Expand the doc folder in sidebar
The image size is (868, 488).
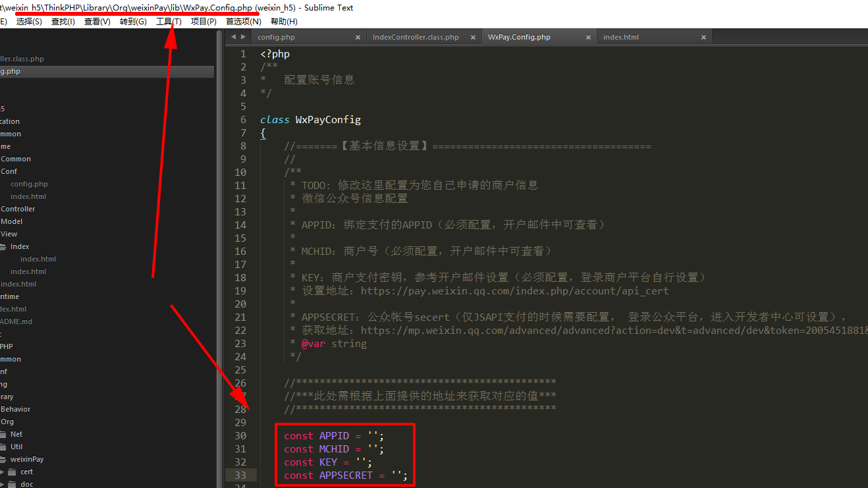(x=2, y=485)
